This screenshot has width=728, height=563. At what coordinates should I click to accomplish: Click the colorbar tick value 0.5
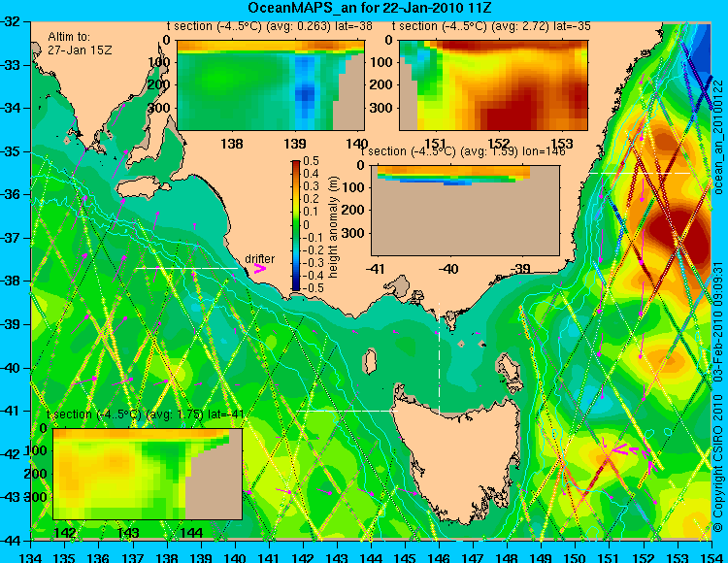tap(311, 161)
